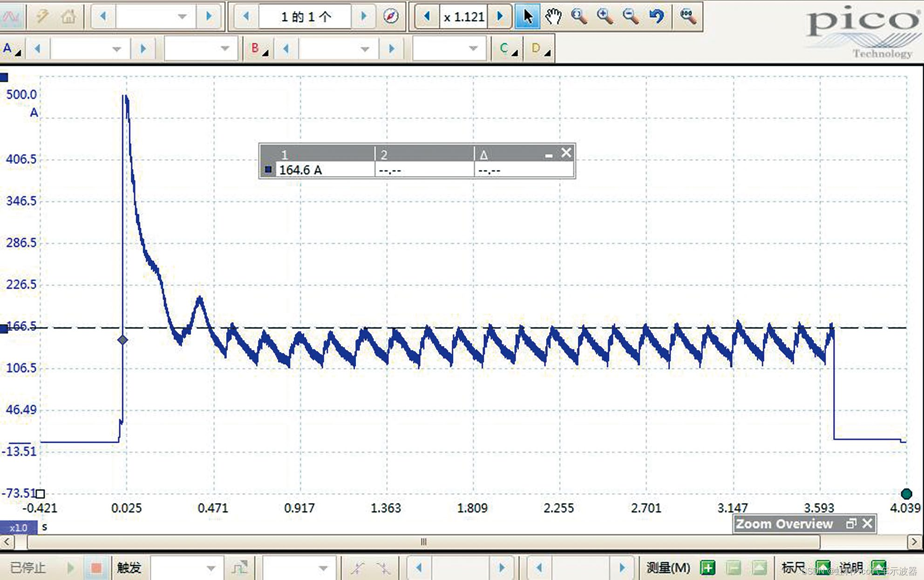
Task: Click the delete measurement minus icon
Action: coord(734,568)
